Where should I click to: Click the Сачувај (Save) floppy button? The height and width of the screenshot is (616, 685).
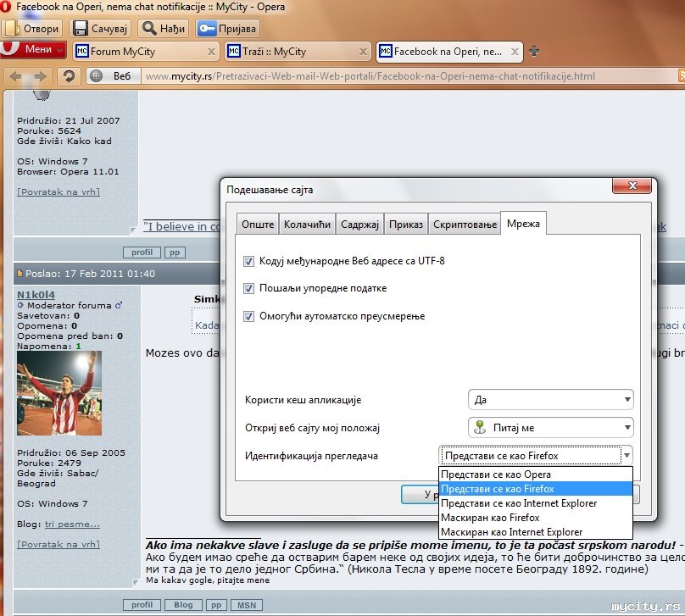tap(100, 28)
